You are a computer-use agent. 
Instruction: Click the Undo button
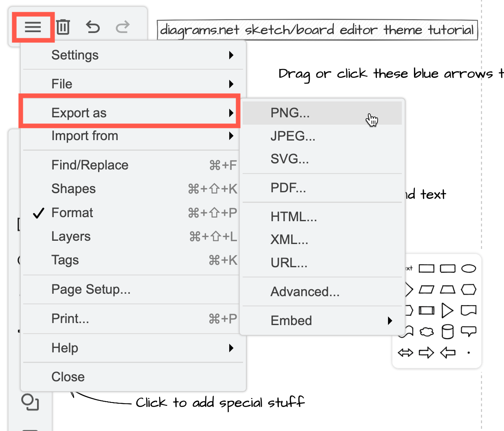[93, 27]
